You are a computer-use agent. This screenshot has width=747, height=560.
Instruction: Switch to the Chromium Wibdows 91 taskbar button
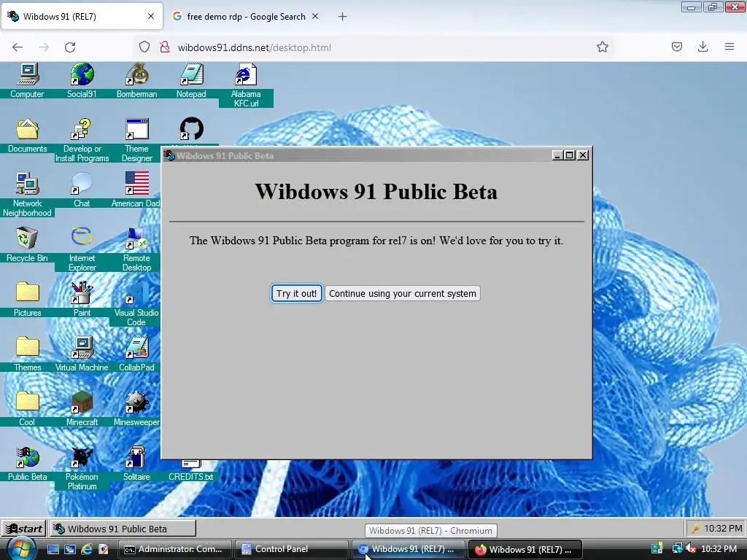pos(409,549)
